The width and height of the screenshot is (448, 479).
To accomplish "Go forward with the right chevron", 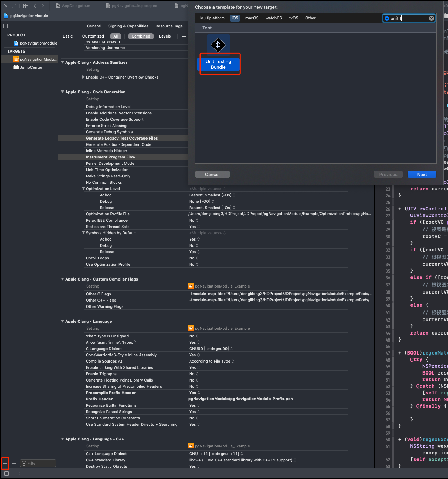I will coord(43,6).
